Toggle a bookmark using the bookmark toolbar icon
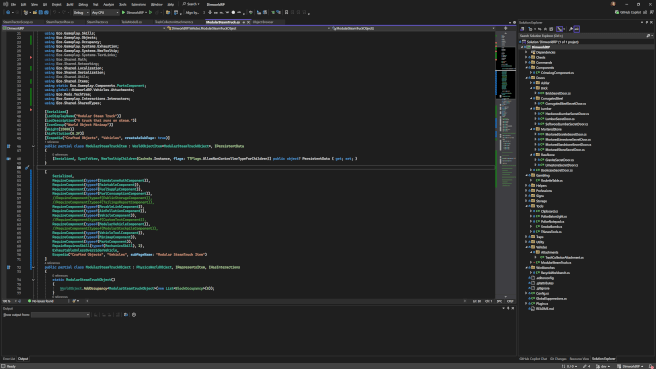This screenshot has height=369, width=656. (287, 13)
